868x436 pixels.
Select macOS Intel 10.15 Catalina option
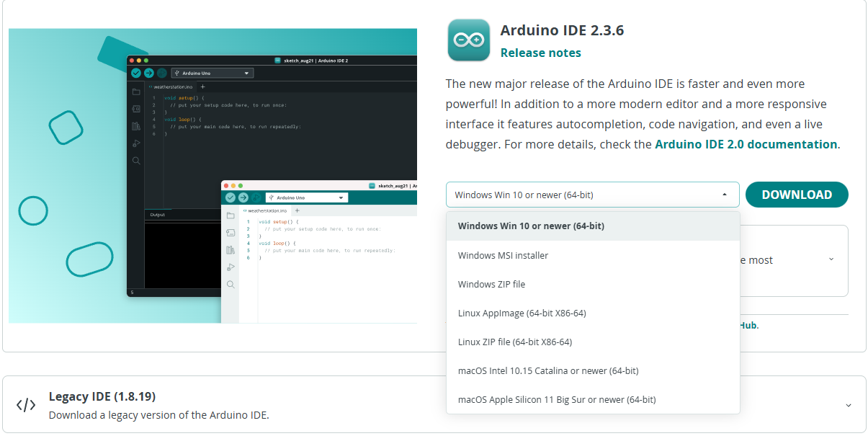[547, 370]
